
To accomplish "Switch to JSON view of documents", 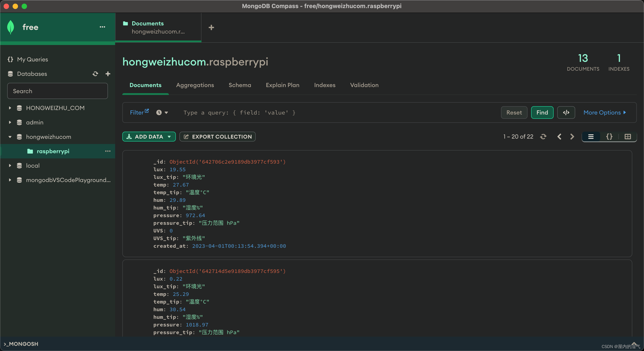I will click(609, 137).
